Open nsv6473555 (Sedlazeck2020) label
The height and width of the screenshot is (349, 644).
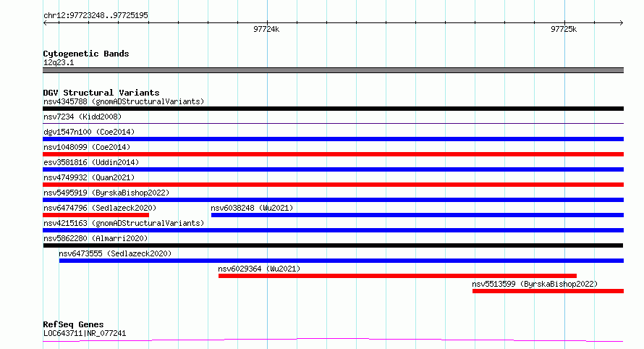[115, 253]
